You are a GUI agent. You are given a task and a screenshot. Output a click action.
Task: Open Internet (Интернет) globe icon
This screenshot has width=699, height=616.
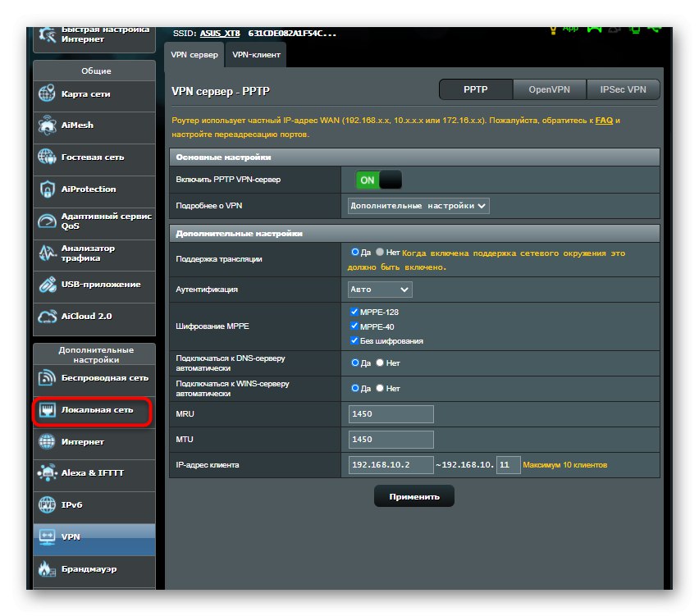coord(47,442)
